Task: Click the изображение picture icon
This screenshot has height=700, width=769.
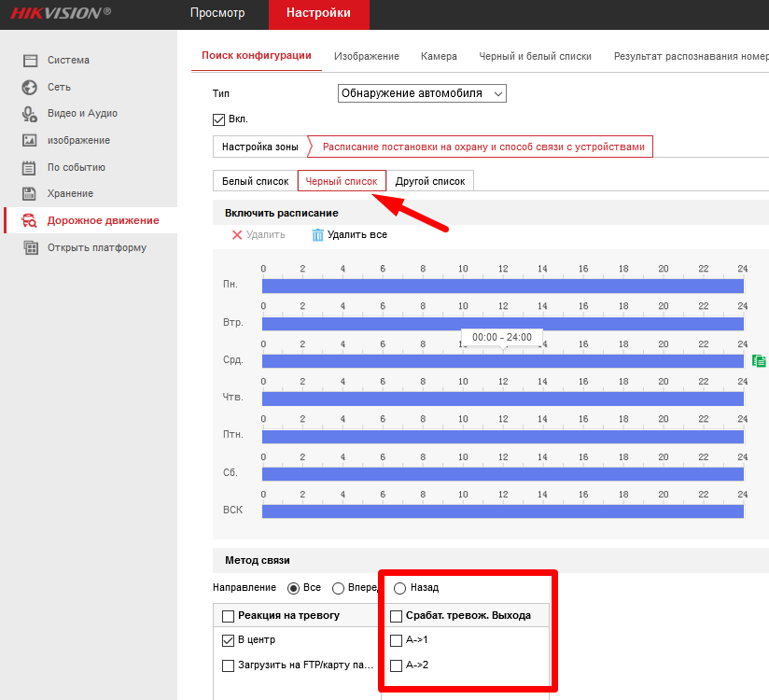Action: click(x=30, y=140)
